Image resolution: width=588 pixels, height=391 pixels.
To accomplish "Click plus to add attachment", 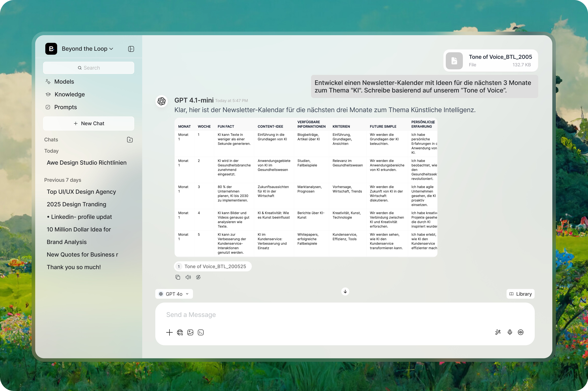I will tap(169, 332).
